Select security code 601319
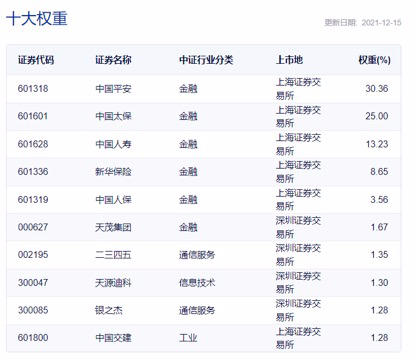 33,200
